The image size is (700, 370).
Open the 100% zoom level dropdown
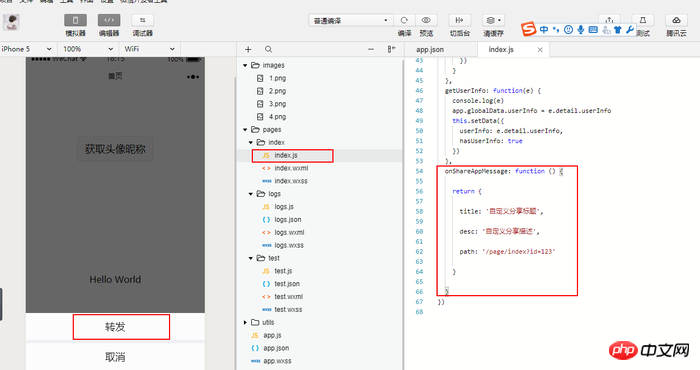[x=88, y=49]
